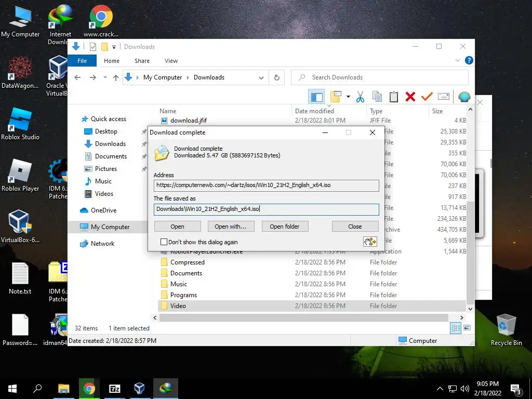Open the Recycle Bin desktop icon
Screen dimensions: 532x399
pyautogui.click(x=506, y=329)
